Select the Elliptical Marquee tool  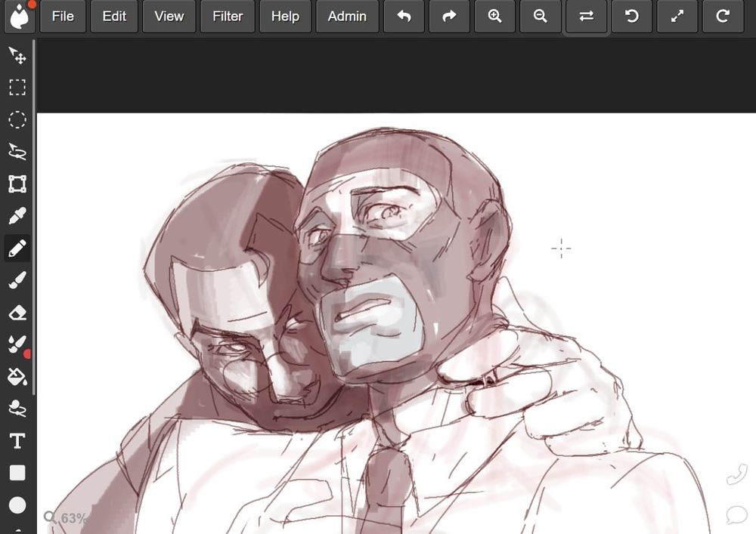click(17, 120)
